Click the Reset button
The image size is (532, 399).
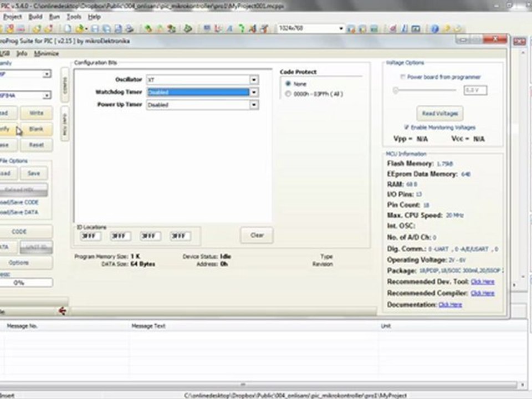coord(37,145)
